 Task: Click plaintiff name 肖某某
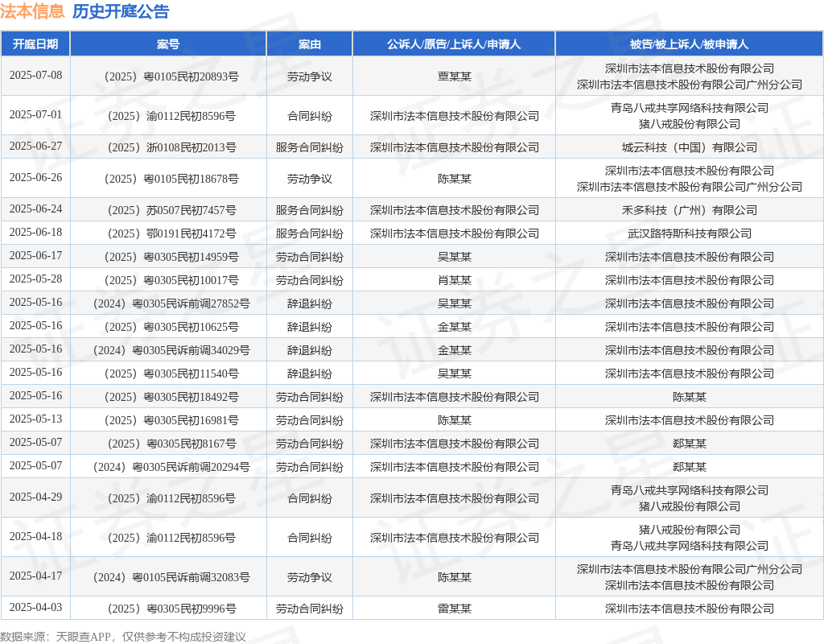click(x=454, y=281)
